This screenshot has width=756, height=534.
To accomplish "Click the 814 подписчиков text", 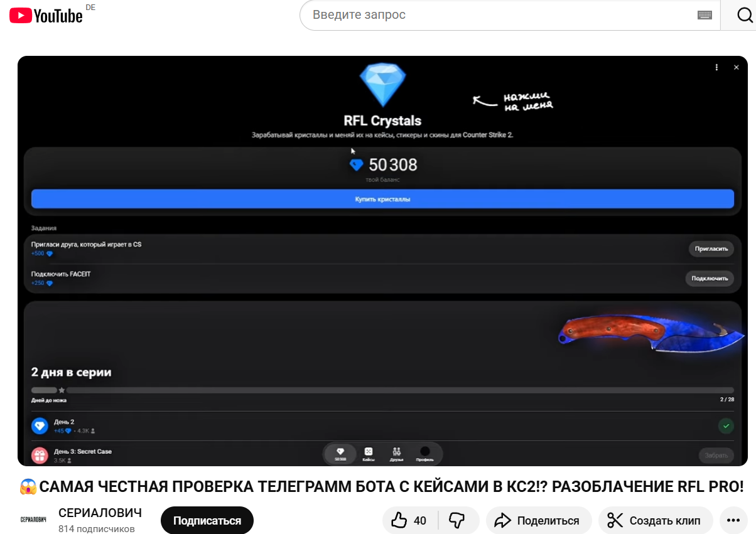I will click(x=97, y=529).
